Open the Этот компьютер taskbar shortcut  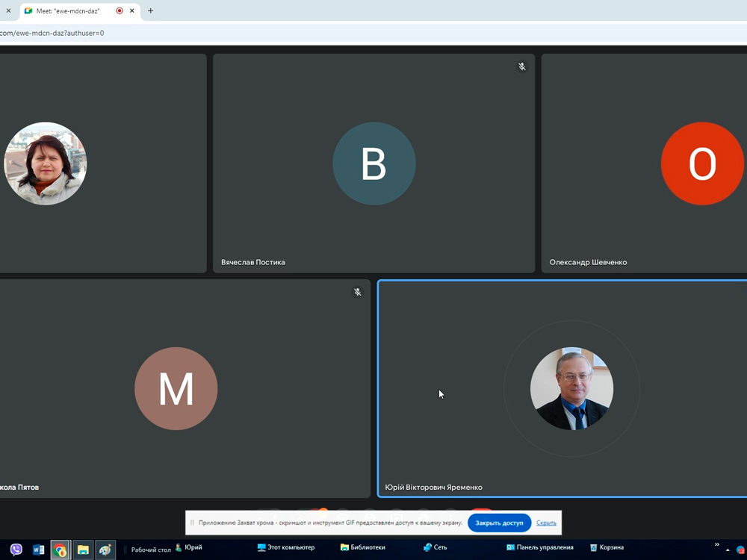[286, 547]
